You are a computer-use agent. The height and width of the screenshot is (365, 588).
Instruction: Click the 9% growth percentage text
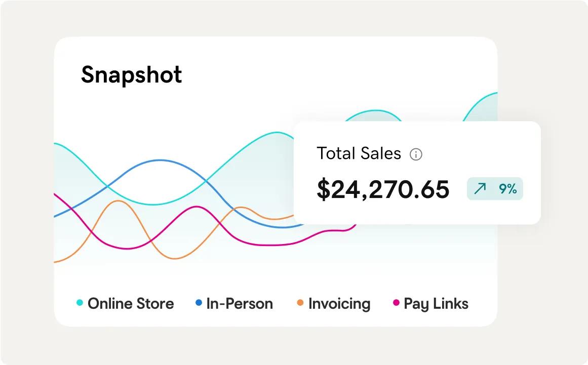(x=507, y=189)
